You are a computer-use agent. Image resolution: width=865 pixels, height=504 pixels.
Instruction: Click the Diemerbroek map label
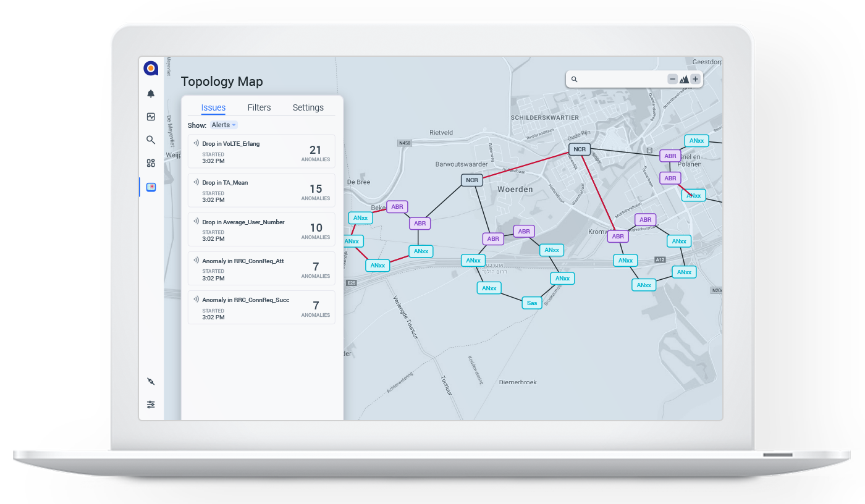click(x=518, y=382)
